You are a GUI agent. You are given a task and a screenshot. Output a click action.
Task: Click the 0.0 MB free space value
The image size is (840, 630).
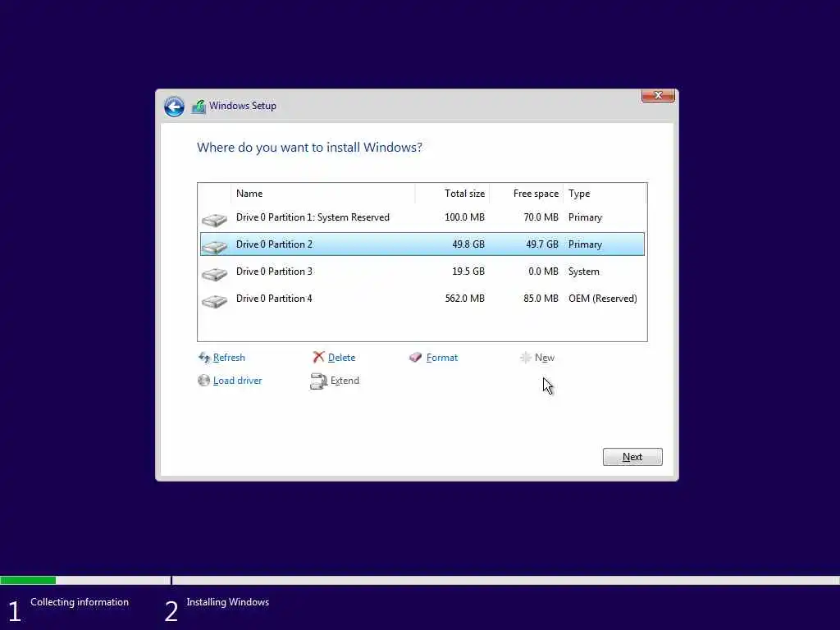click(543, 272)
